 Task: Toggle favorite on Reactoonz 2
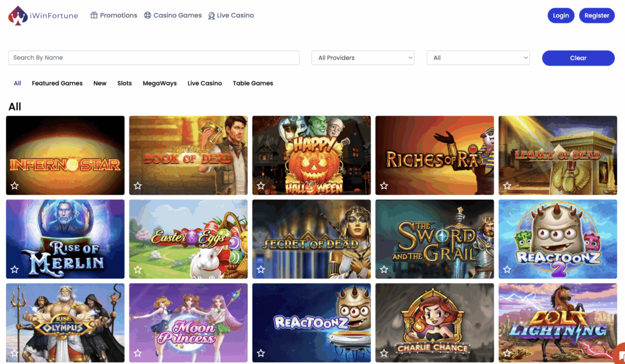[507, 269]
